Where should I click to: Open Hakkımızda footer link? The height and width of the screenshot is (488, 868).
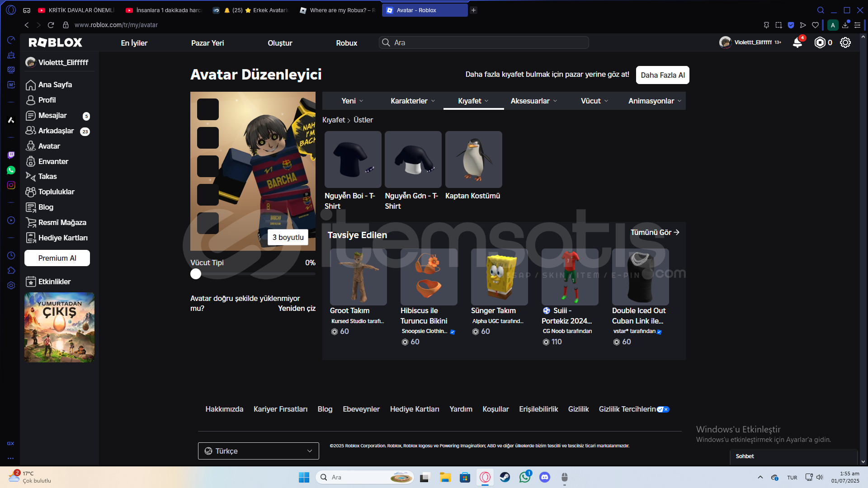(224, 409)
